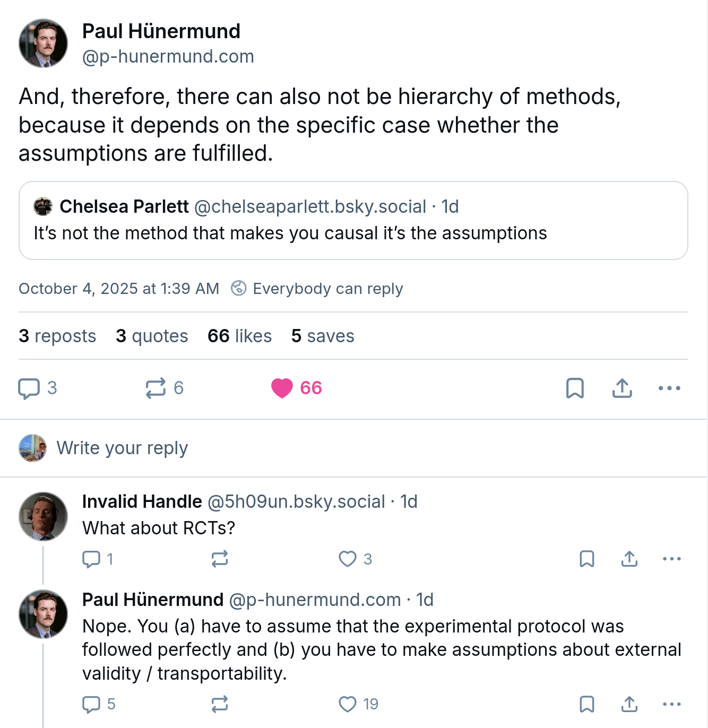The width and height of the screenshot is (708, 728).
Task: Like Paul's "Nope" reply
Action: point(348,704)
